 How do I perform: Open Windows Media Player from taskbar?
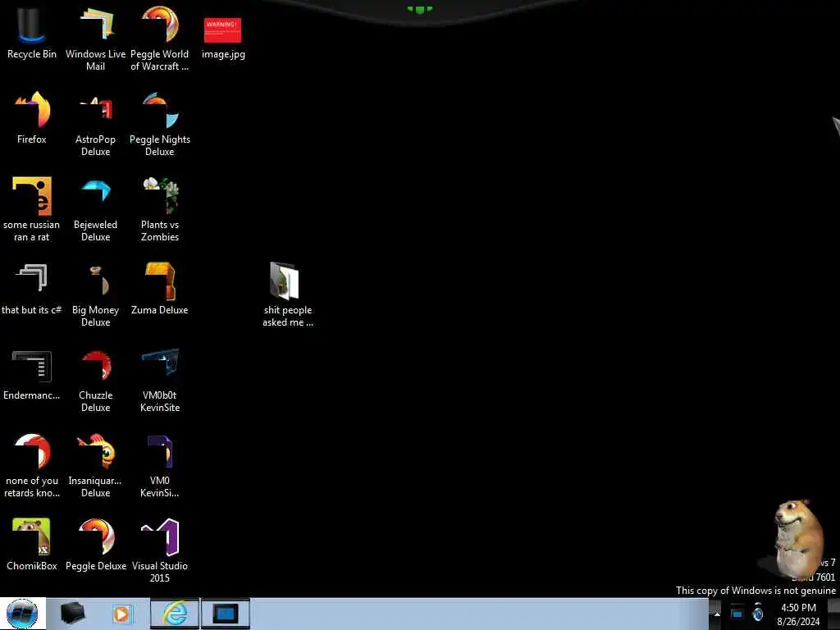click(x=121, y=614)
